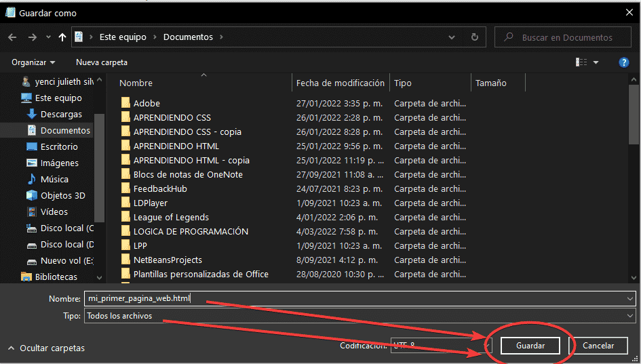
Task: Select the Música icon in sidebar
Action: tap(31, 179)
